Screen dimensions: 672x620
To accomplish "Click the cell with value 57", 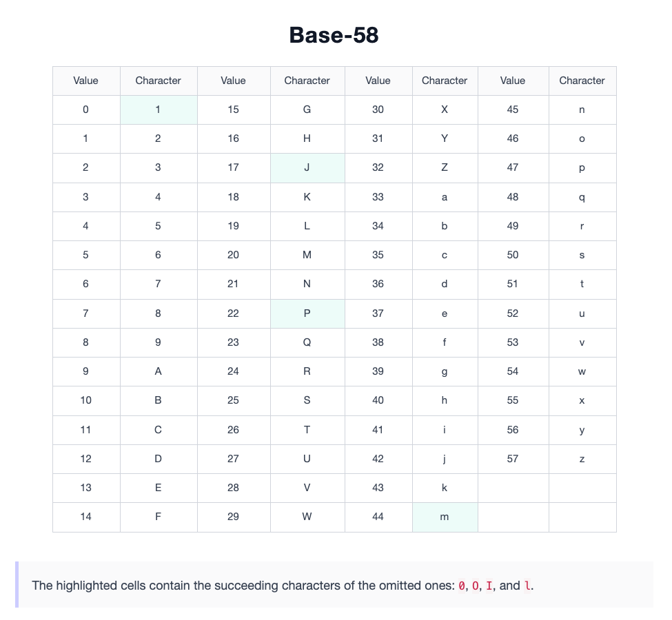I will pyautogui.click(x=513, y=459).
